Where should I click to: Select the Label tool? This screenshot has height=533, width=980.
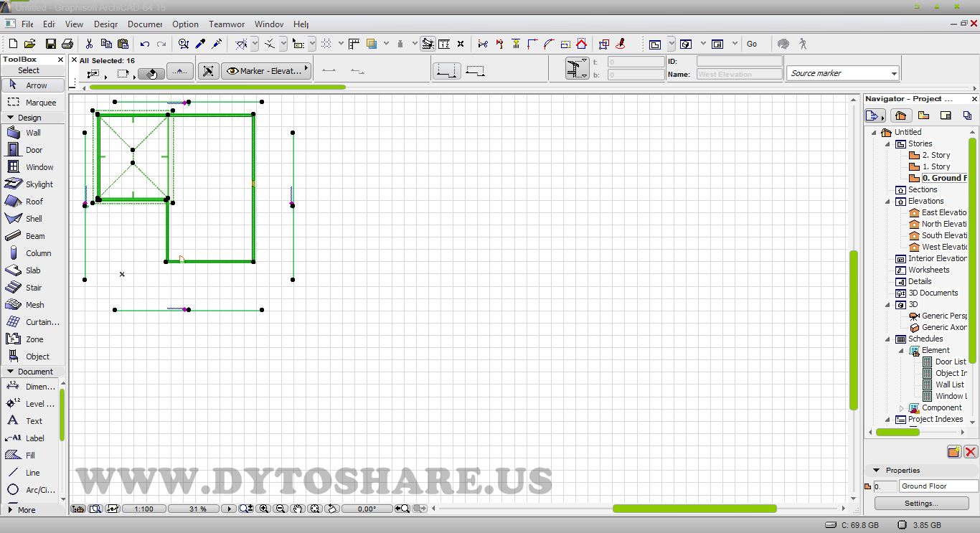[x=30, y=438]
